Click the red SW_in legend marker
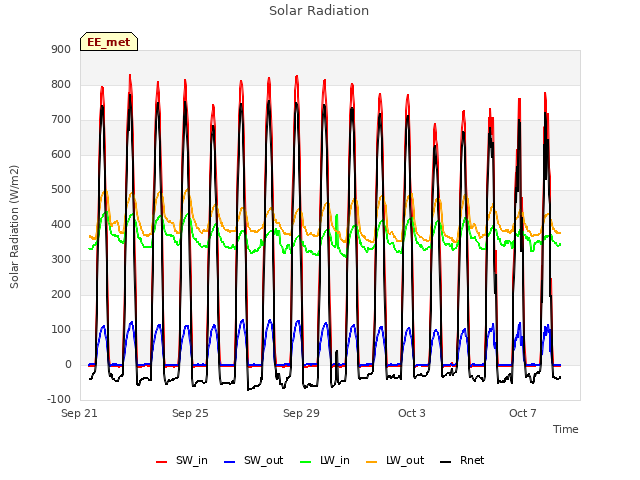 click(162, 462)
